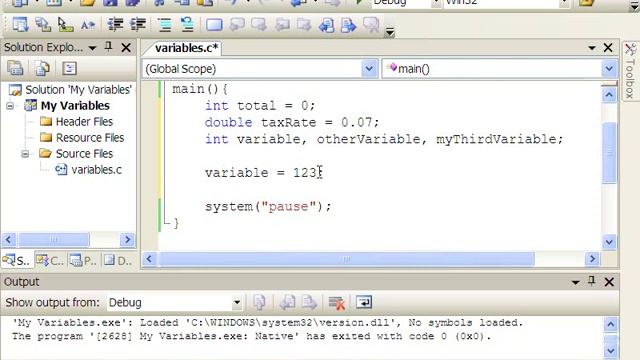Image resolution: width=640 pixels, height=360 pixels.
Task: Click the Show All Files icon
Action: click(42, 68)
